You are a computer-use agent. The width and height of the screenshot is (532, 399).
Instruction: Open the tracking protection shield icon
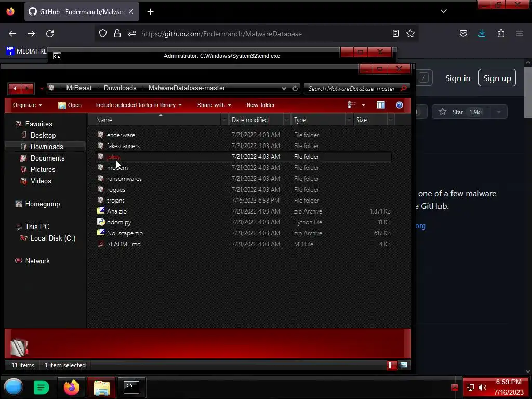click(103, 33)
